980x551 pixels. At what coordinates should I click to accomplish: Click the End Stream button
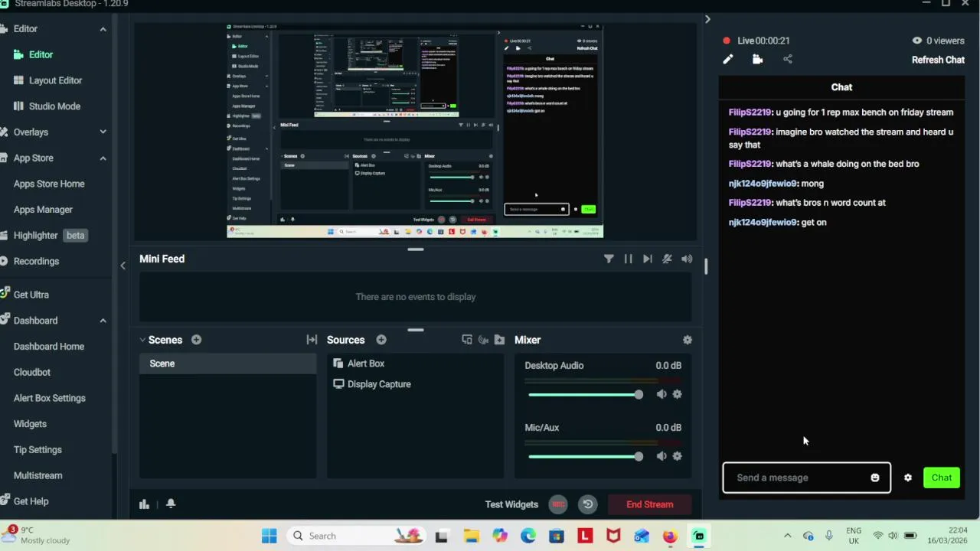coord(650,504)
